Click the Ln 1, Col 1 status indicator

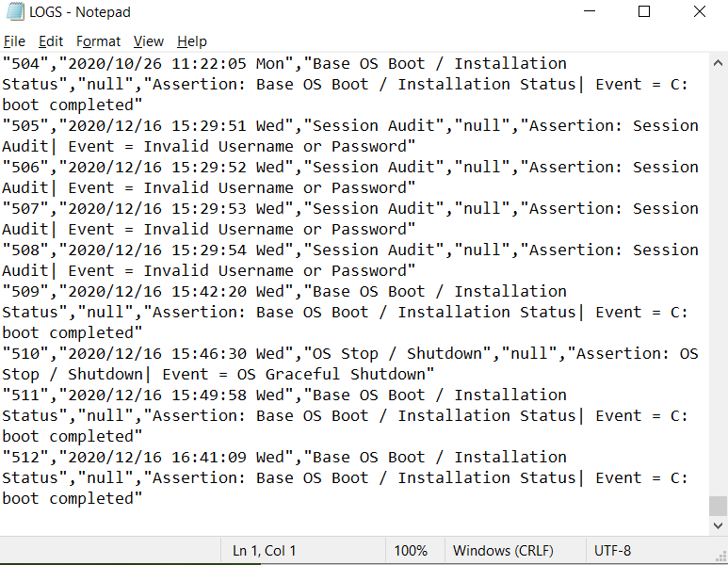[x=264, y=551]
